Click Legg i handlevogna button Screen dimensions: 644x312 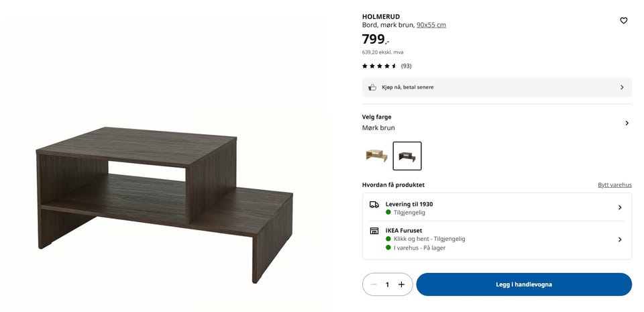coord(524,284)
